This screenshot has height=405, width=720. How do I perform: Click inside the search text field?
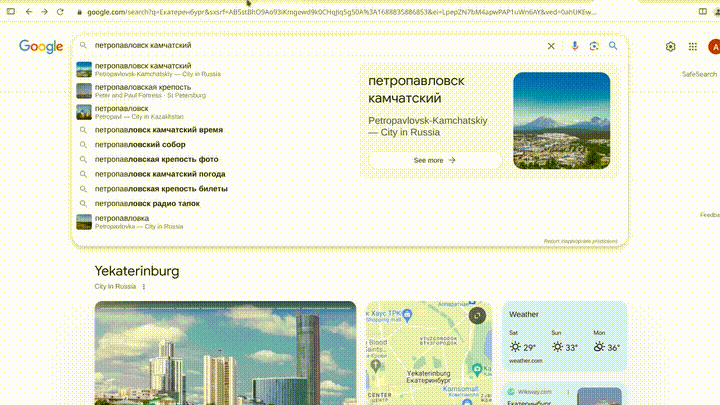pyautogui.click(x=317, y=45)
